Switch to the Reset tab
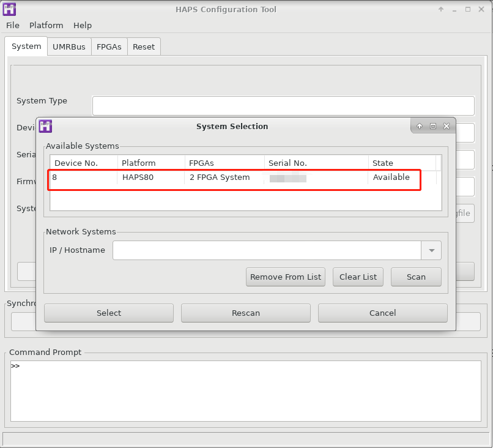Image resolution: width=493 pixels, height=448 pixels. [x=144, y=47]
